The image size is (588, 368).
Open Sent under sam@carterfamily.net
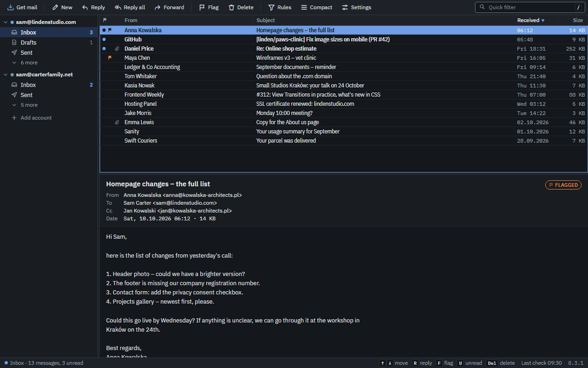[49, 95]
